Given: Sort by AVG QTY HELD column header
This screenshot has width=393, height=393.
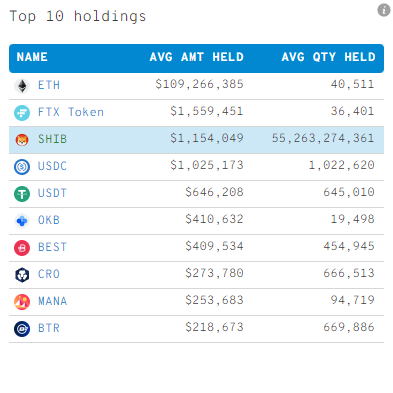Looking at the screenshot, I should coord(329,57).
